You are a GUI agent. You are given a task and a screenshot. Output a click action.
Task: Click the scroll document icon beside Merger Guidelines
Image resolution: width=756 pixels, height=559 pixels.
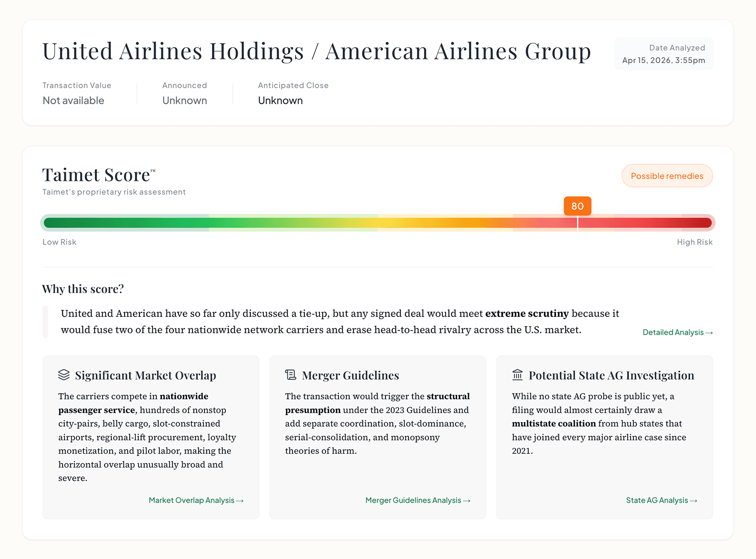coord(291,375)
